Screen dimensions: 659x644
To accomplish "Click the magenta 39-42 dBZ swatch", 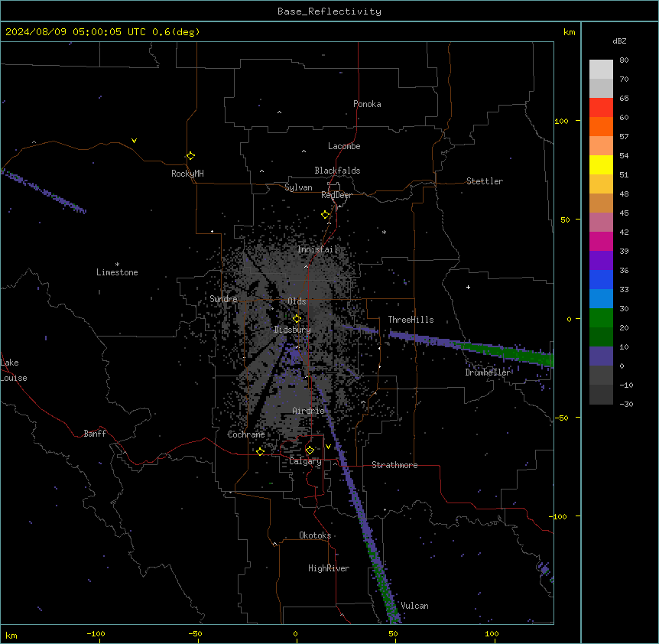I will [601, 241].
